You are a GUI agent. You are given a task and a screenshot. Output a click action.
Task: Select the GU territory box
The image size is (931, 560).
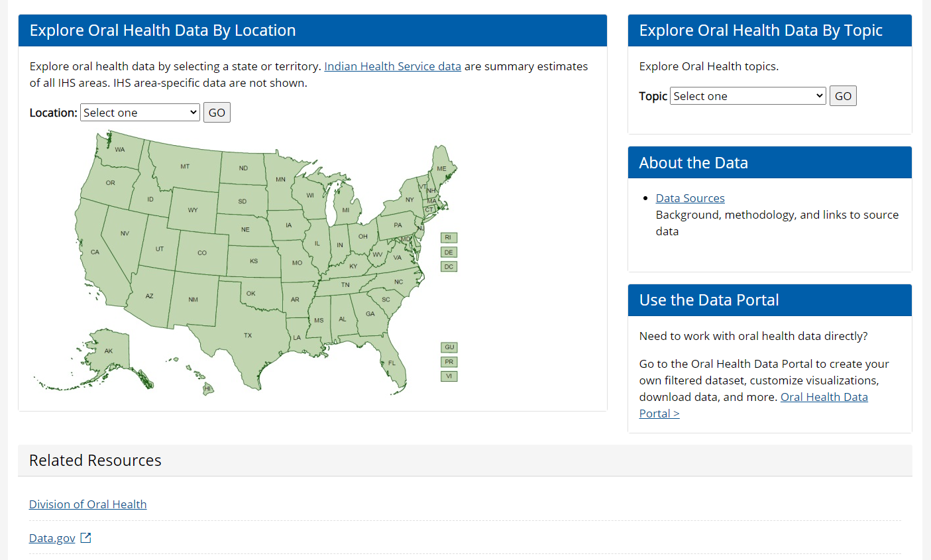click(x=449, y=347)
